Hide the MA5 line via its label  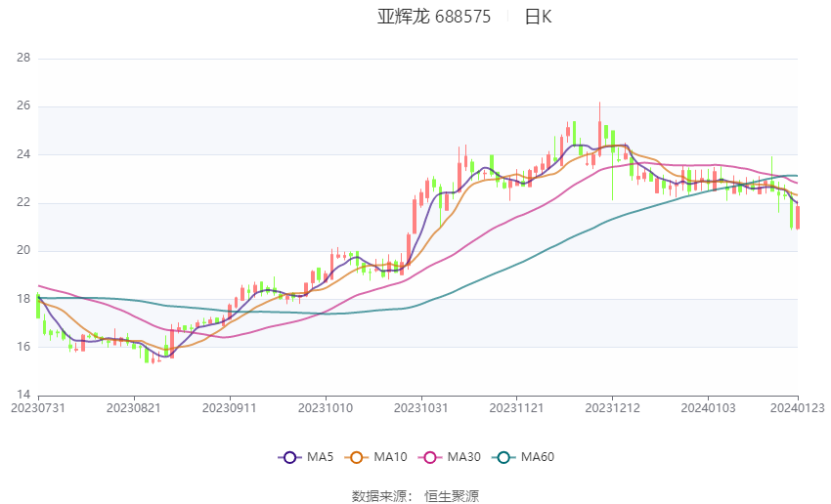pos(320,457)
